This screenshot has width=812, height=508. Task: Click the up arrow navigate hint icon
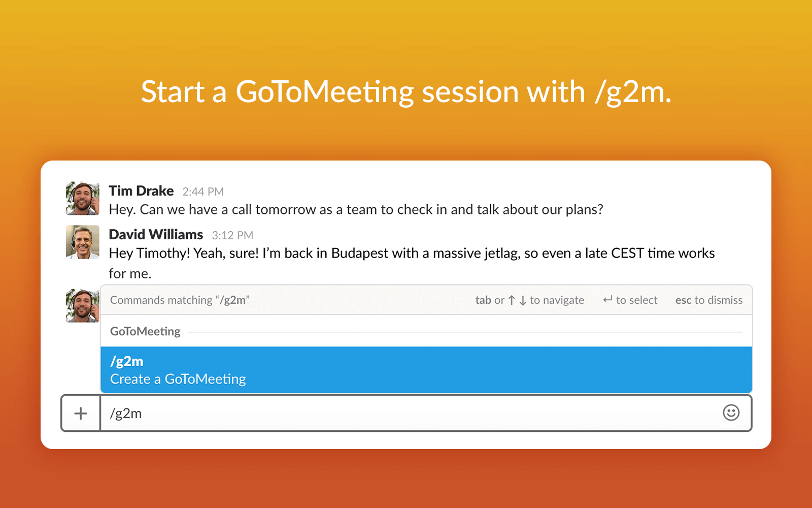512,300
